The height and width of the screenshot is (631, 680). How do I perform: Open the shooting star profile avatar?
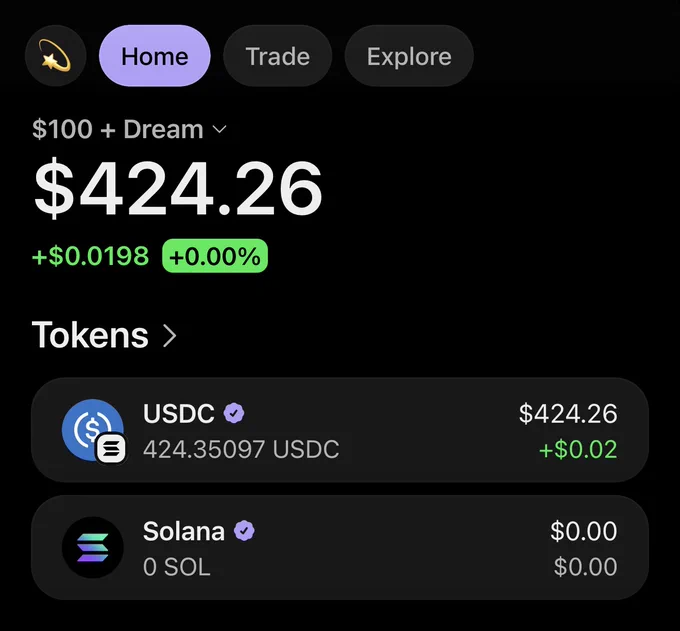point(56,56)
